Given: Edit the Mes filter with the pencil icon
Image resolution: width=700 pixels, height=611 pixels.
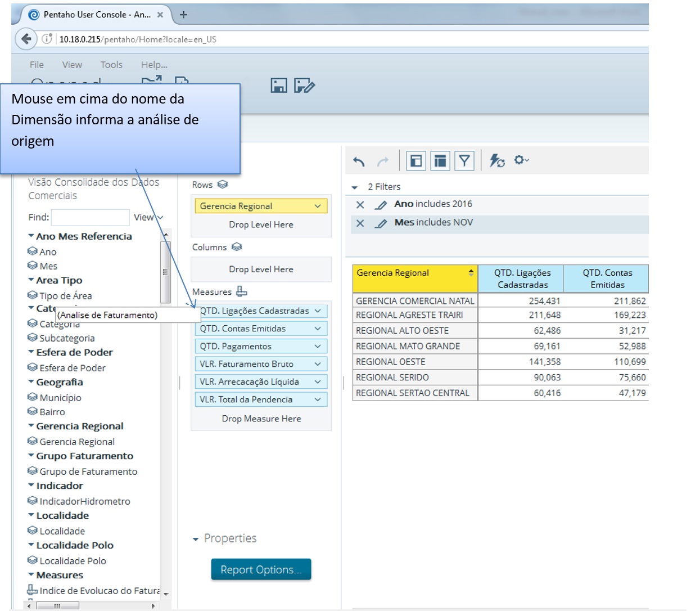Looking at the screenshot, I should tap(381, 222).
